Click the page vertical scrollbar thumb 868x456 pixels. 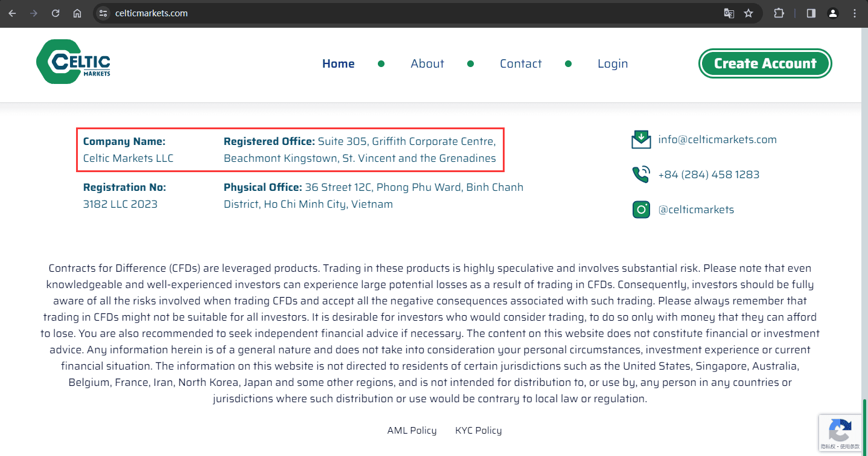tap(864, 426)
